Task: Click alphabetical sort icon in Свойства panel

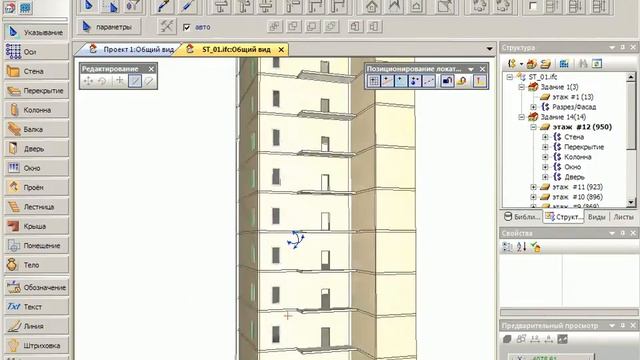Action: (x=521, y=247)
